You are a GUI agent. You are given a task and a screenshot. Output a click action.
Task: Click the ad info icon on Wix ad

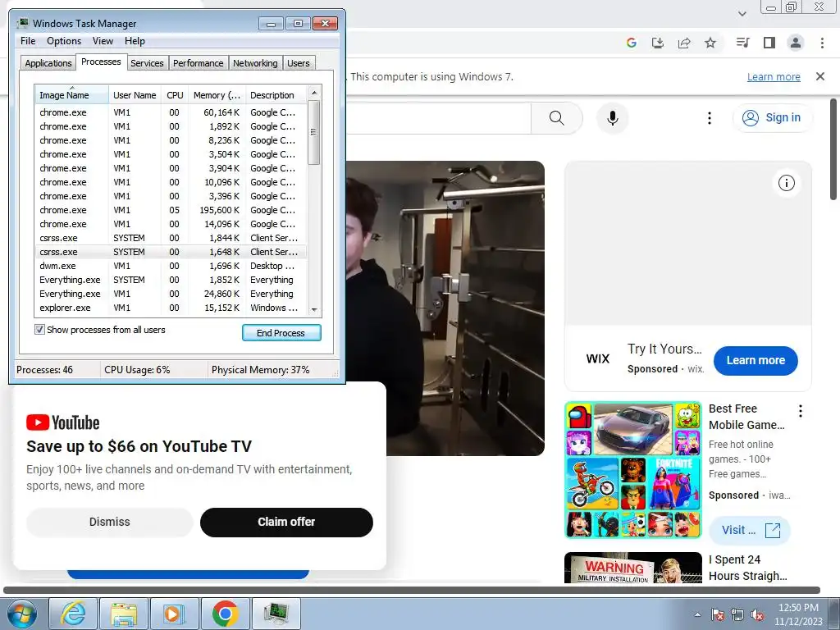tap(787, 183)
